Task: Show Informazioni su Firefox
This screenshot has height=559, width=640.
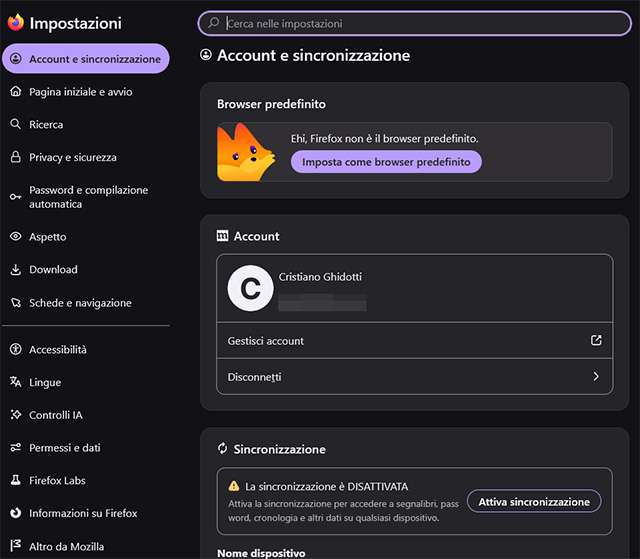Action: [x=85, y=513]
